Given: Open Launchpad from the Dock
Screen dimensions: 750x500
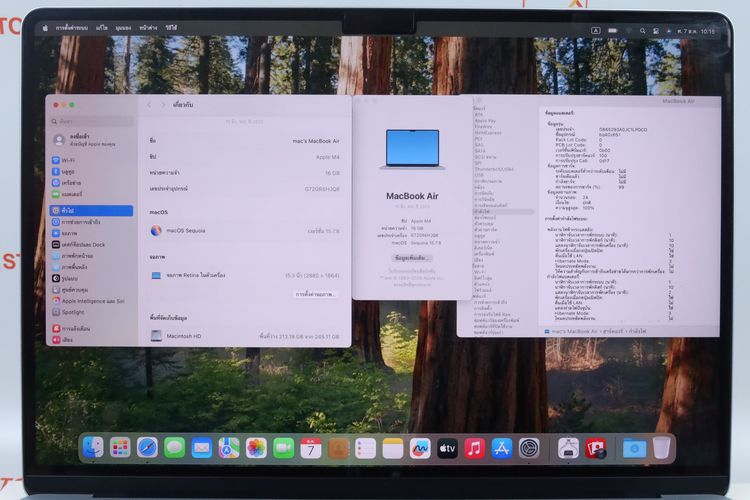Looking at the screenshot, I should tap(120, 448).
